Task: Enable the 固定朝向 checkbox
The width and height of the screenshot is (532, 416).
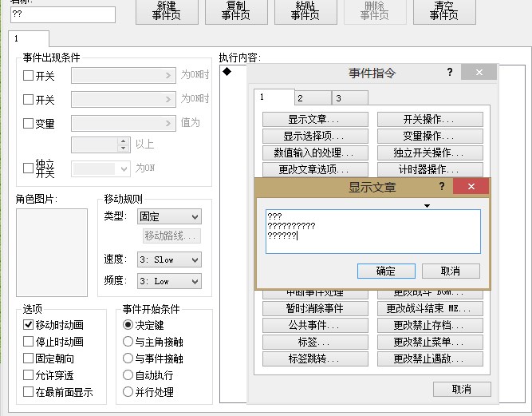Action: (28, 359)
